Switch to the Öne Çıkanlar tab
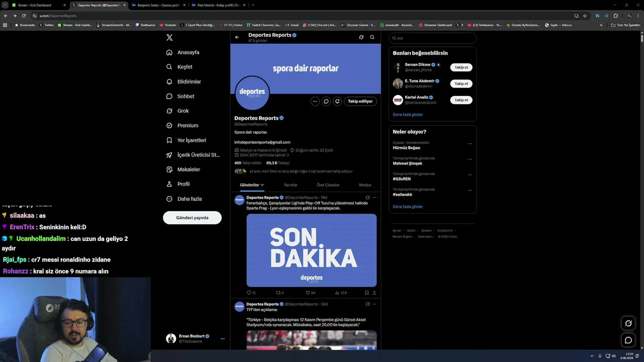644x362 pixels. click(328, 185)
